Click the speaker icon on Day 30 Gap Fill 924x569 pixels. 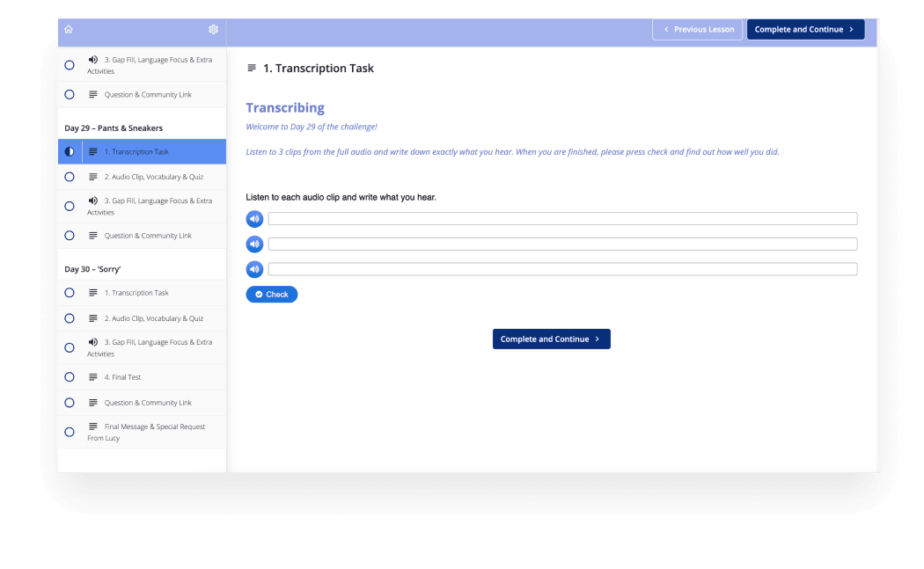point(93,342)
